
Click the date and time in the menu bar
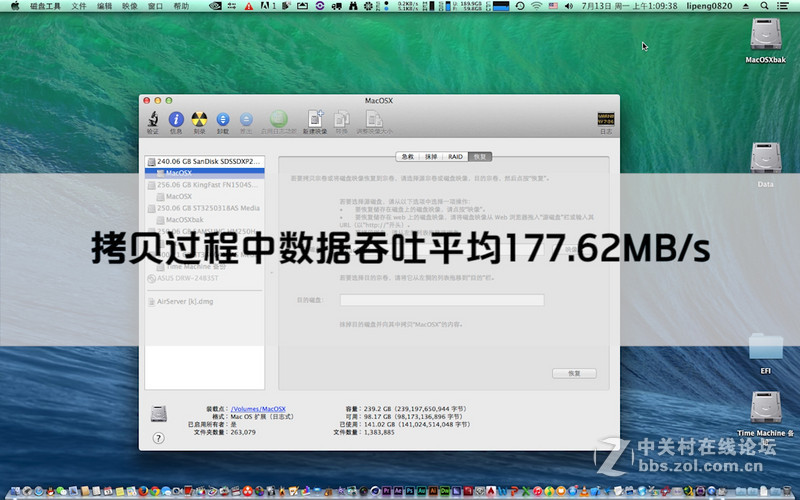tap(630, 6)
